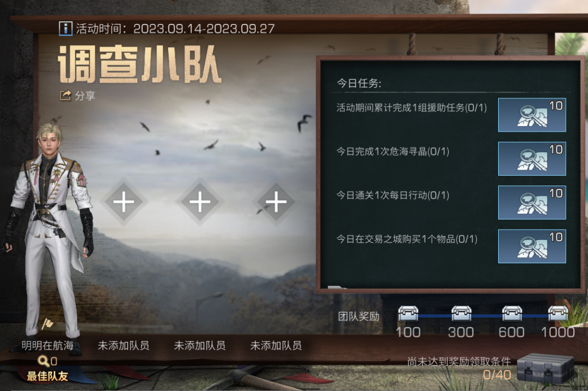This screenshot has height=391, width=588.
Task: Click the magnifier clue count icon
Action: coord(44,361)
